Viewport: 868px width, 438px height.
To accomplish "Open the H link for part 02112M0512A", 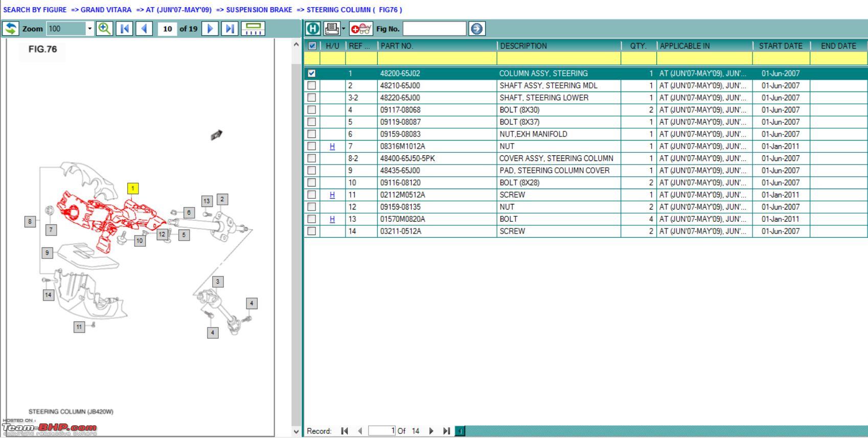I will coord(332,195).
